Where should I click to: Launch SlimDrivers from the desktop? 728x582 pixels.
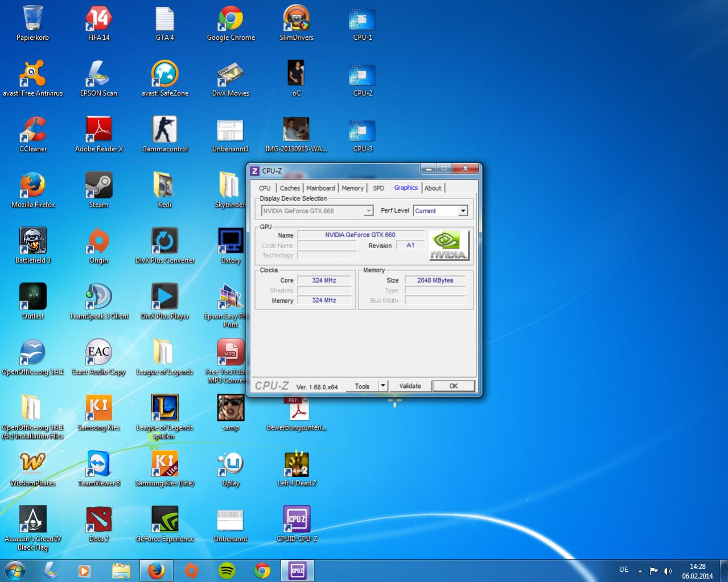(297, 23)
